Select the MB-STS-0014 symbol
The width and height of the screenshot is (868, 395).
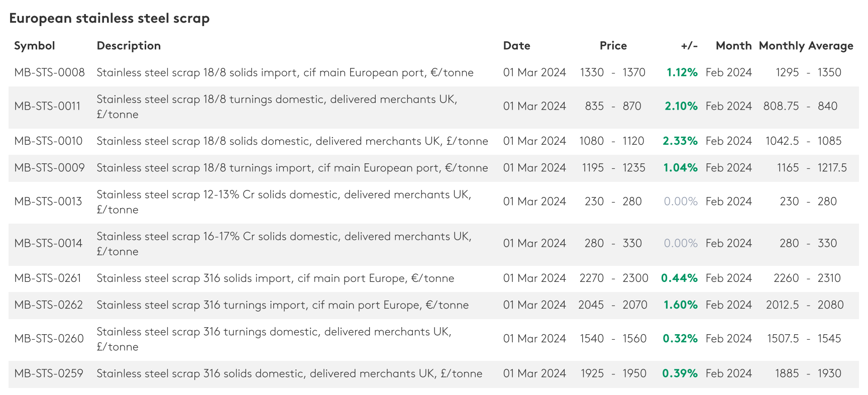48,243
